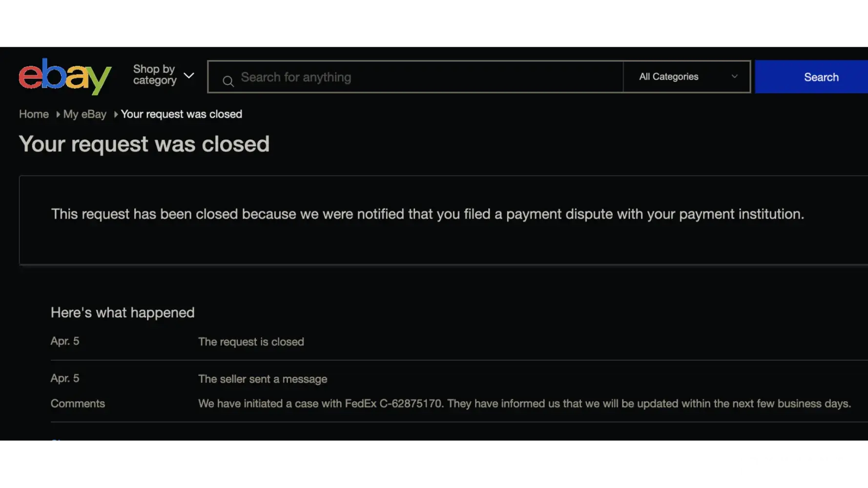868x488 pixels.
Task: Click the FedEx case comment text
Action: [524, 404]
